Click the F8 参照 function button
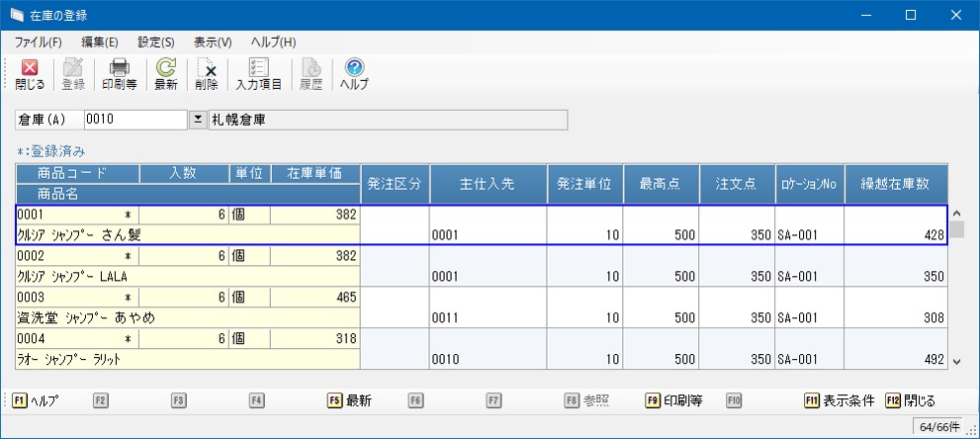980x439 pixels. [586, 400]
